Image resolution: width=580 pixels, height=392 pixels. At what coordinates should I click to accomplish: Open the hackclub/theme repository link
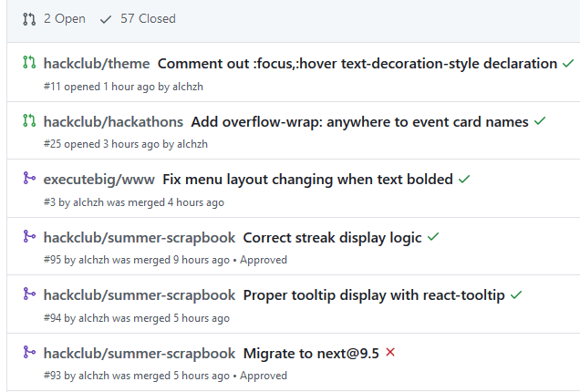pyautogui.click(x=97, y=64)
